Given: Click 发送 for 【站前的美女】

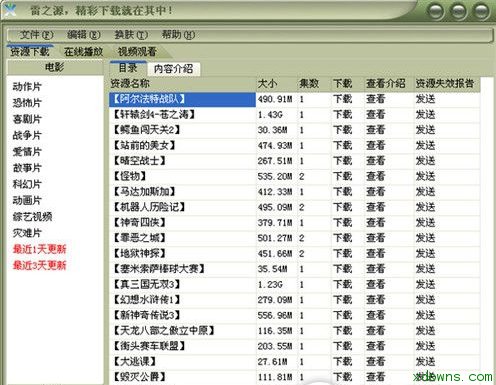Looking at the screenshot, I should pyautogui.click(x=425, y=145).
